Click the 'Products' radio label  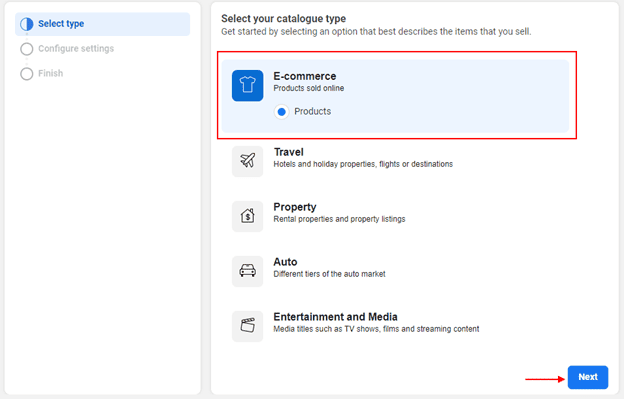[312, 111]
